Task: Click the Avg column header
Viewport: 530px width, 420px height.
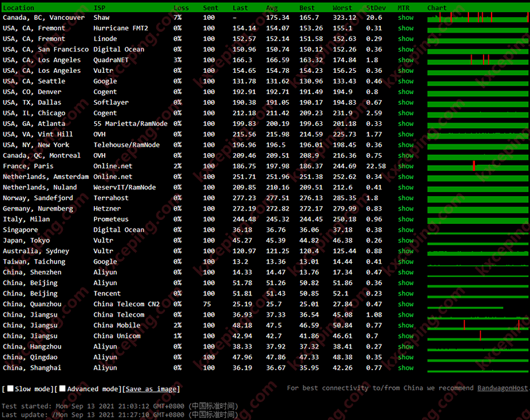Action: 272,8
